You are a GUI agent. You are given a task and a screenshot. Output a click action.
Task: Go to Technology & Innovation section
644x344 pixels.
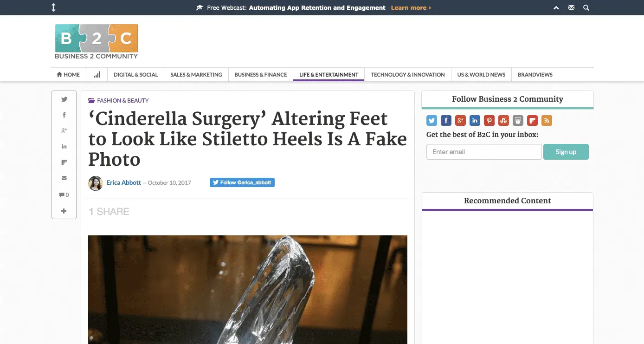click(x=408, y=75)
